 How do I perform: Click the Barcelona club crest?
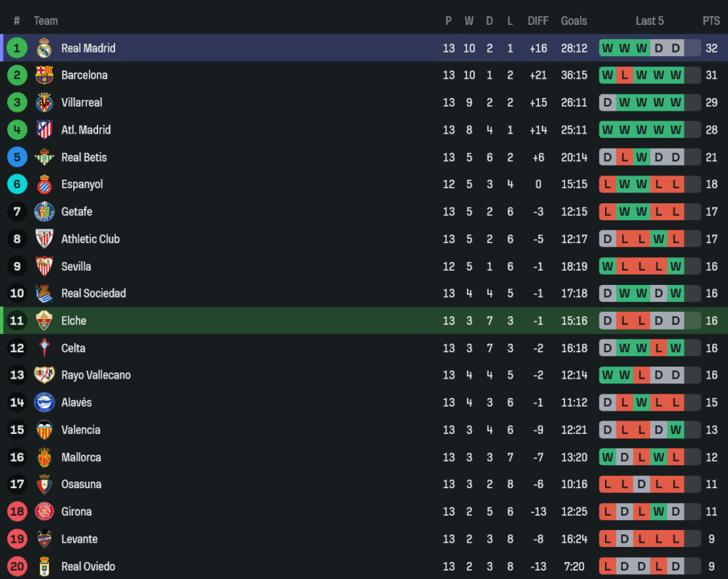coord(44,75)
